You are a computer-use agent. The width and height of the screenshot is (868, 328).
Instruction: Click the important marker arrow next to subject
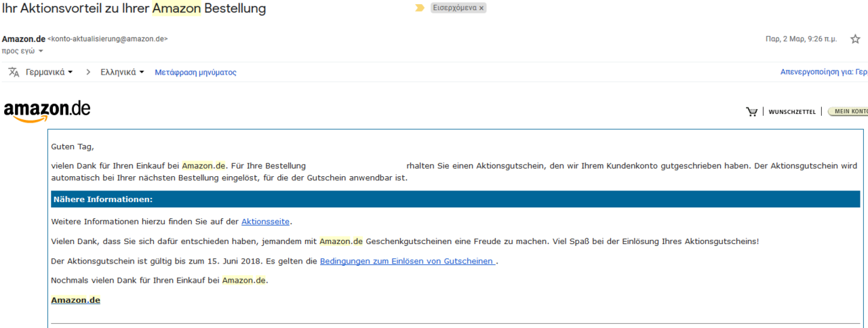(420, 8)
